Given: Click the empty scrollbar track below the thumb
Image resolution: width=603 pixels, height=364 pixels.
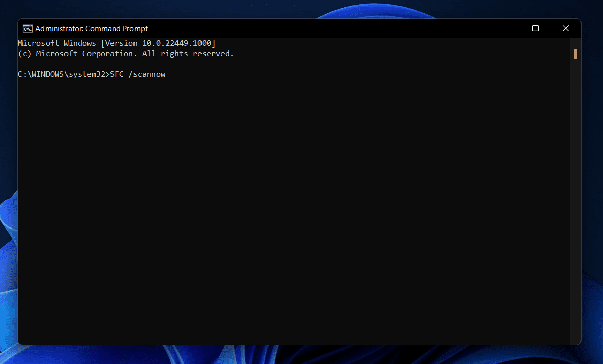Looking at the screenshot, I should point(576,204).
